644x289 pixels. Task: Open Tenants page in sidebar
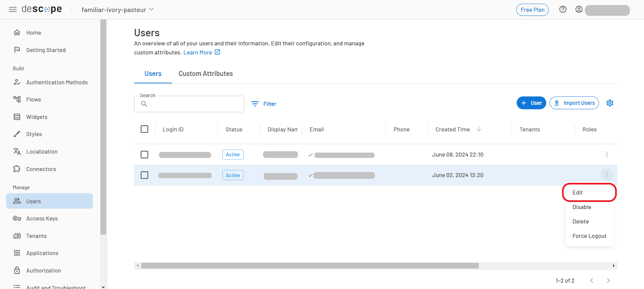pyautogui.click(x=36, y=236)
